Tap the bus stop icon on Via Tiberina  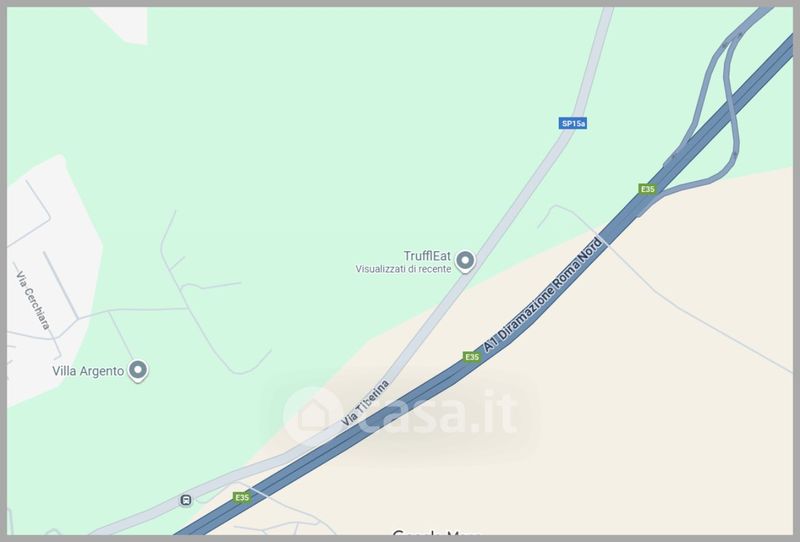[x=186, y=500]
